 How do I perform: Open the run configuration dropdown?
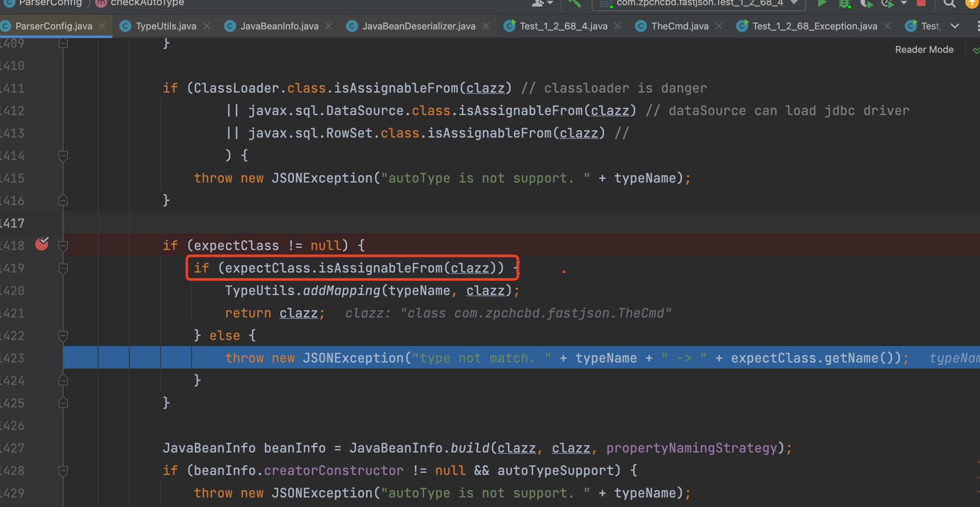(699, 3)
